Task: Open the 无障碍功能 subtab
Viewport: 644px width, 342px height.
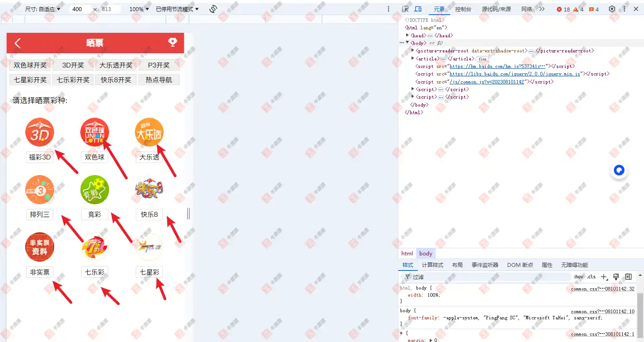Action: point(574,265)
